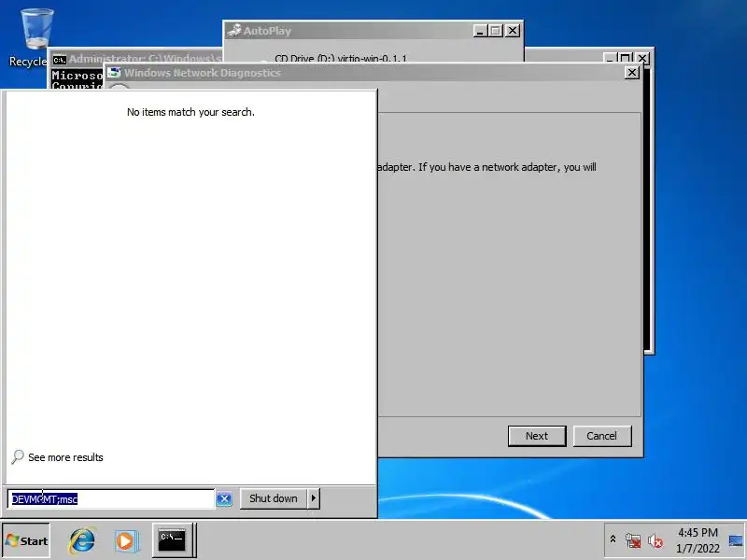
Task: Expand the Shut down options arrow
Action: point(314,498)
